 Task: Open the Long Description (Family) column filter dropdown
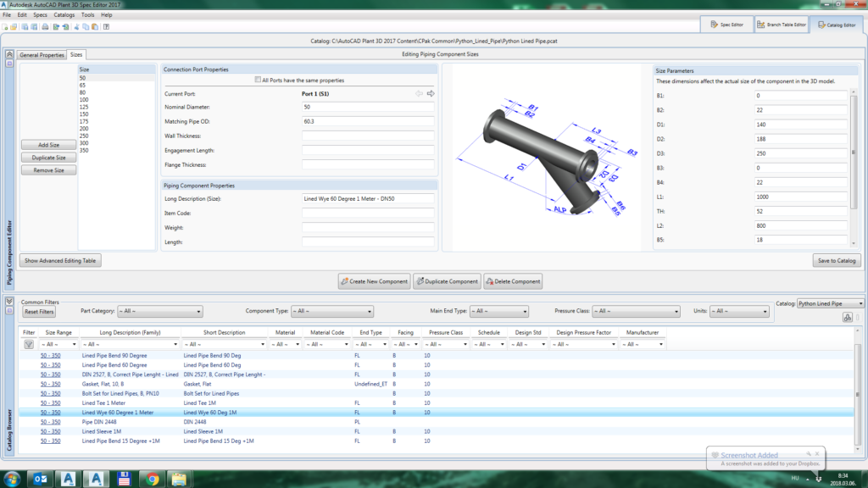(x=130, y=344)
